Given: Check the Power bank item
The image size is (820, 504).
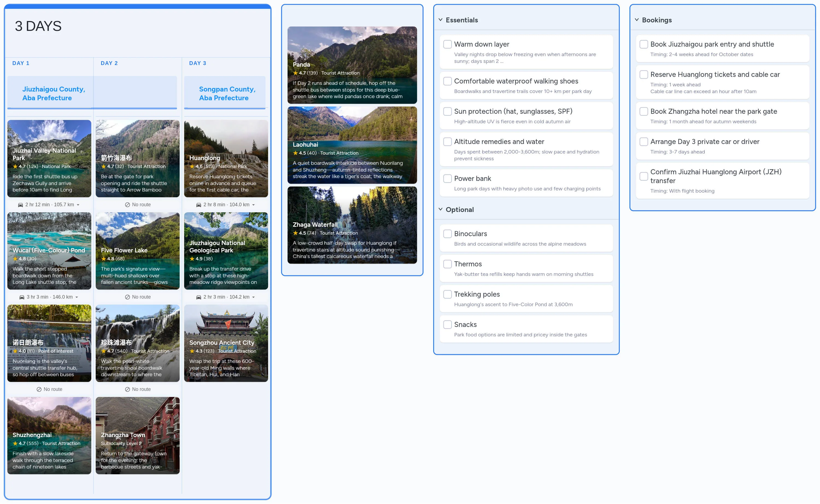Looking at the screenshot, I should point(447,179).
